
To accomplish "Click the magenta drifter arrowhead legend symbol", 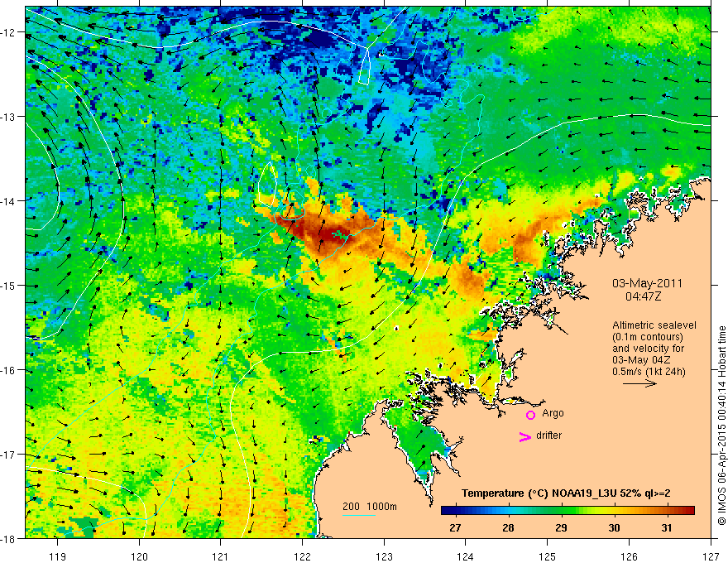I will coord(525,436).
